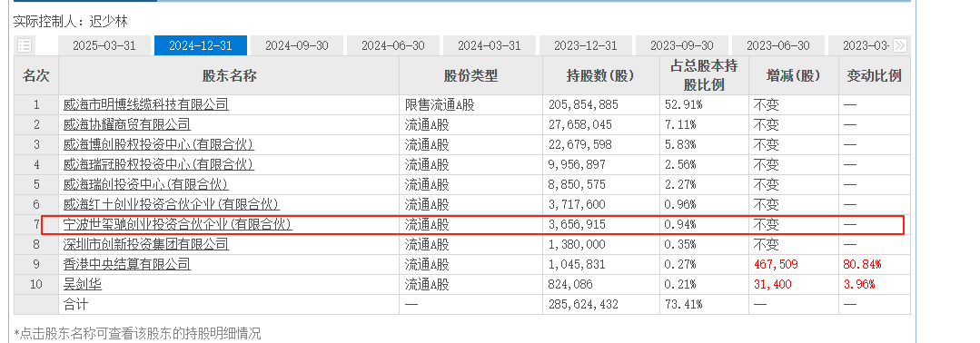Click the list icon left of date tabs
The height and width of the screenshot is (343, 980).
(x=25, y=45)
